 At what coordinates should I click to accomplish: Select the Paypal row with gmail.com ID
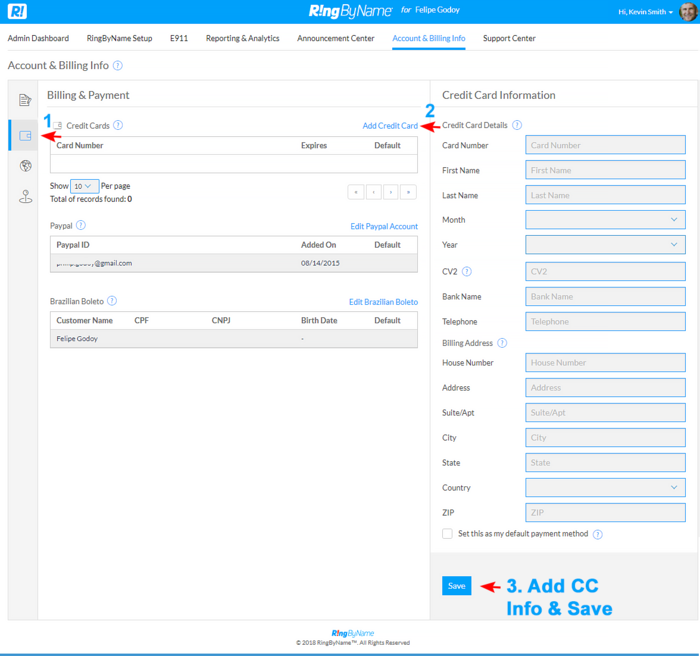234,263
